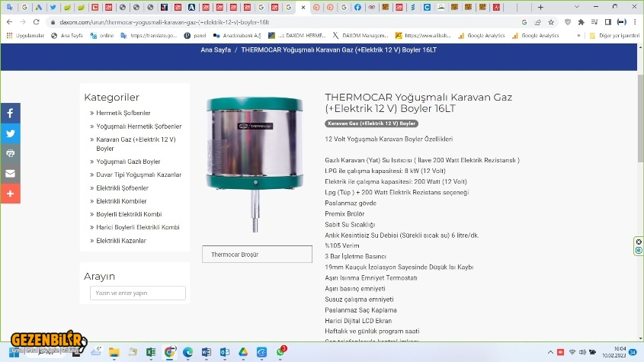The height and width of the screenshot is (362, 644).
Task: Open 'Ana Sayfa' breadcrumb link
Action: (x=216, y=50)
